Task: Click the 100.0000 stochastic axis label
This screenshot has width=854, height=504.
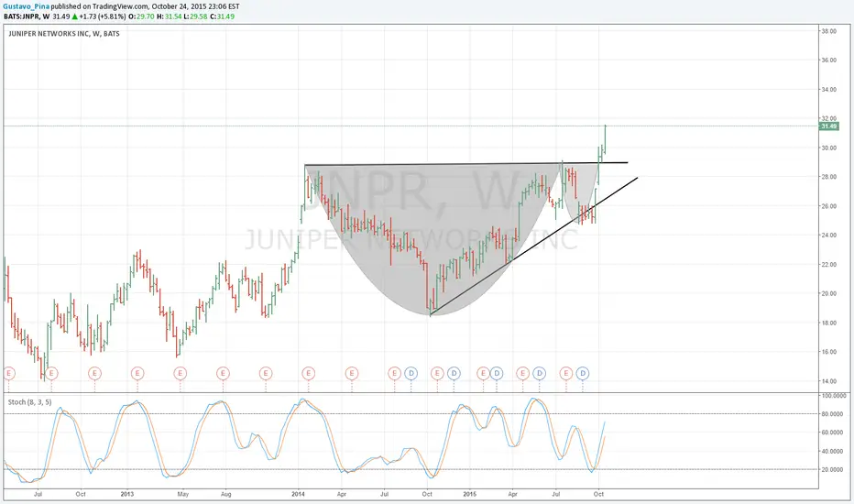Action: click(x=832, y=396)
